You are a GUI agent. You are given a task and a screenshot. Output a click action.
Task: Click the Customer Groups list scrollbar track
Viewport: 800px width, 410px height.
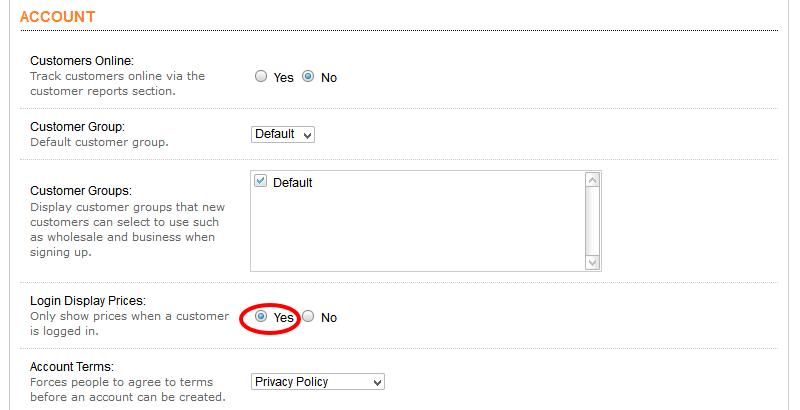pyautogui.click(x=592, y=221)
